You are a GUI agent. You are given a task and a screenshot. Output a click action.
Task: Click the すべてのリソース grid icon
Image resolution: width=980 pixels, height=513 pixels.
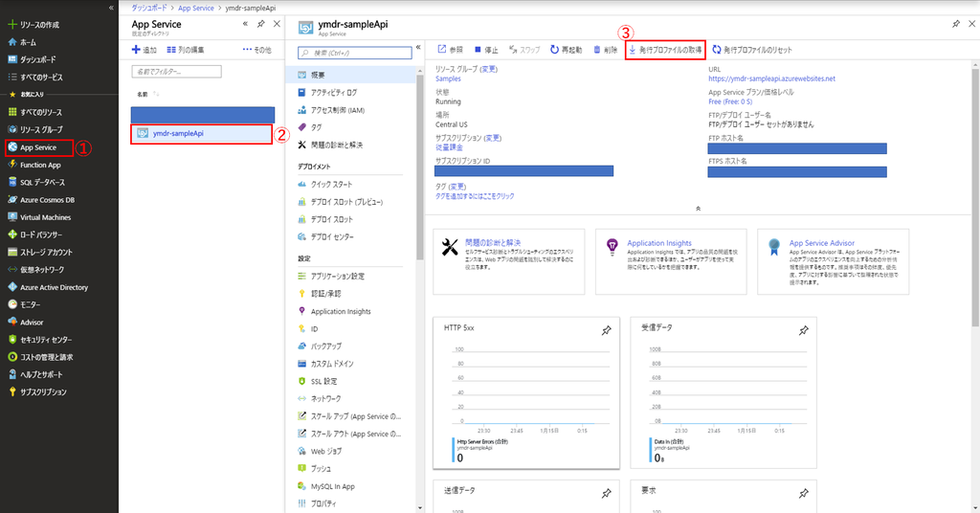coord(11,112)
